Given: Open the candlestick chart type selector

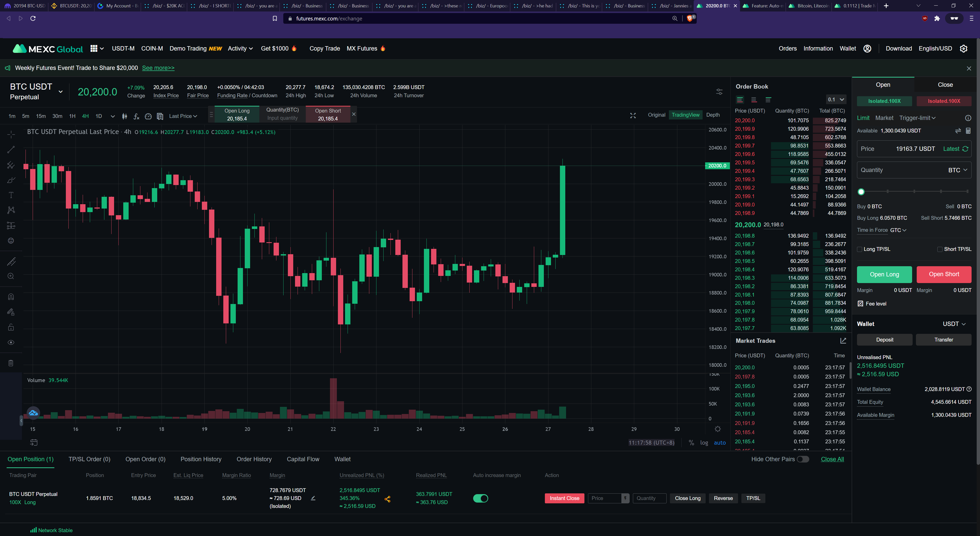Looking at the screenshot, I should pyautogui.click(x=124, y=116).
